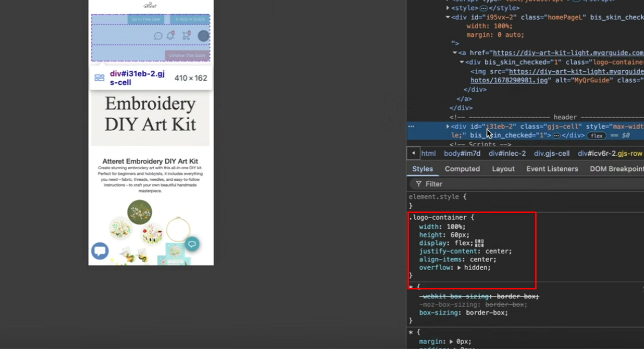
Task: Open the blue chat bubble widget
Action: (100, 251)
